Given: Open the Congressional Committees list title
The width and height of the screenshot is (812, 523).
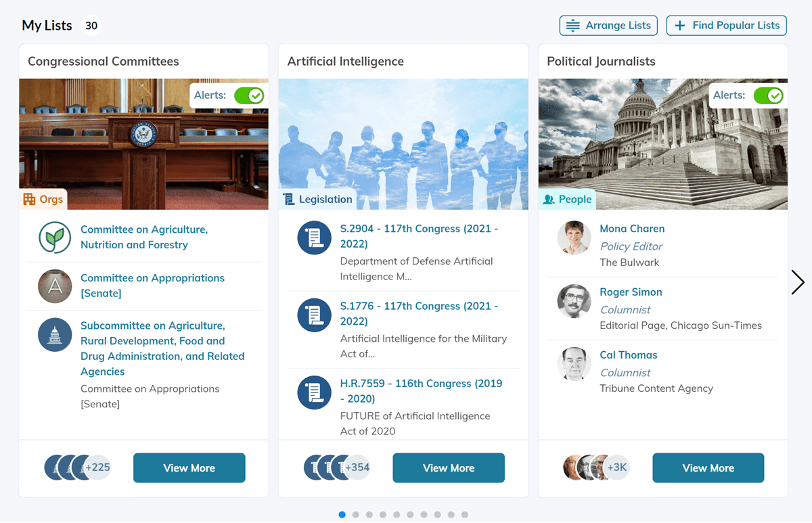Looking at the screenshot, I should point(104,62).
